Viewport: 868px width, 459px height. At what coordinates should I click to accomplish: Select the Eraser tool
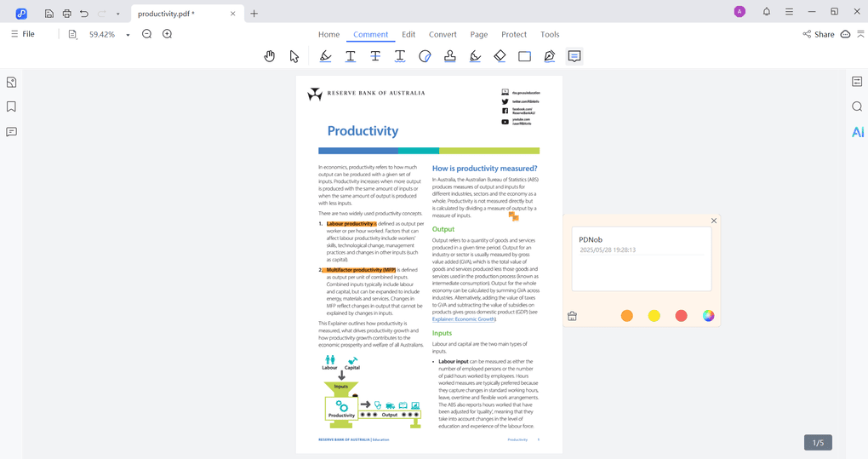click(x=500, y=56)
